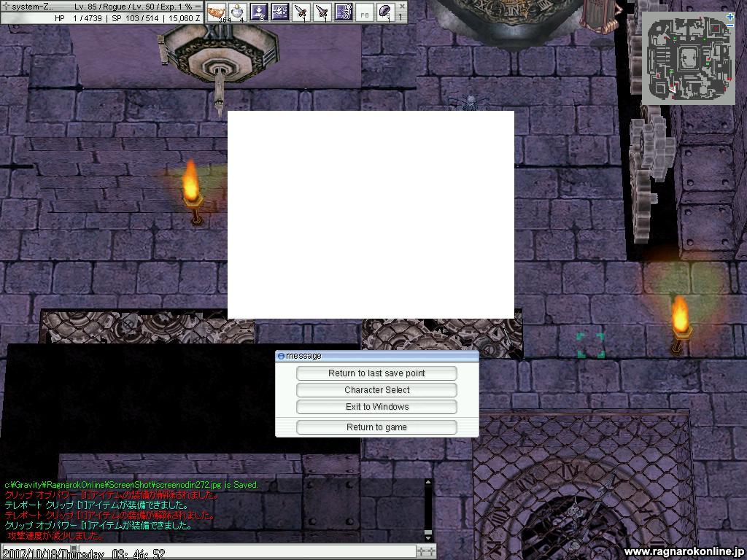Click 'HP 1 / 4739' status text
The width and height of the screenshot is (747, 560).
click(x=78, y=18)
